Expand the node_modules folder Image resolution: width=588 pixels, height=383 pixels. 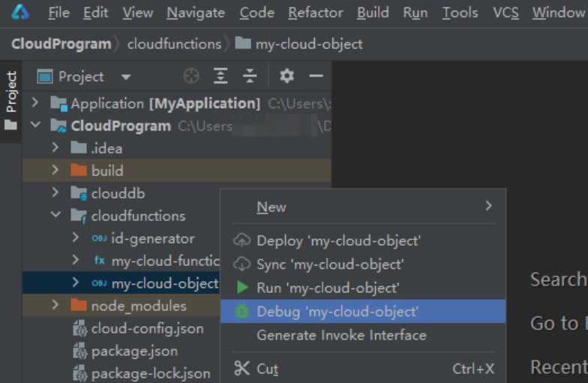pyautogui.click(x=55, y=305)
